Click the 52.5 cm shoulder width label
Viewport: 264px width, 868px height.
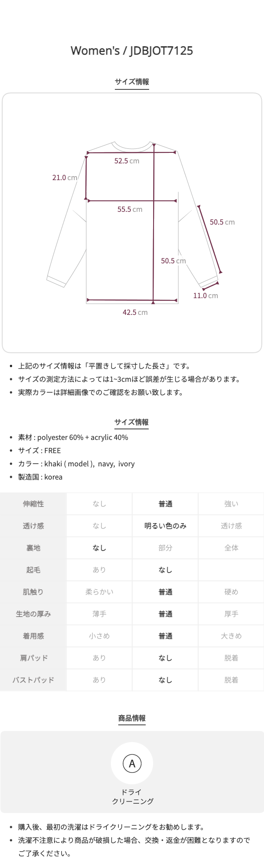pyautogui.click(x=127, y=161)
